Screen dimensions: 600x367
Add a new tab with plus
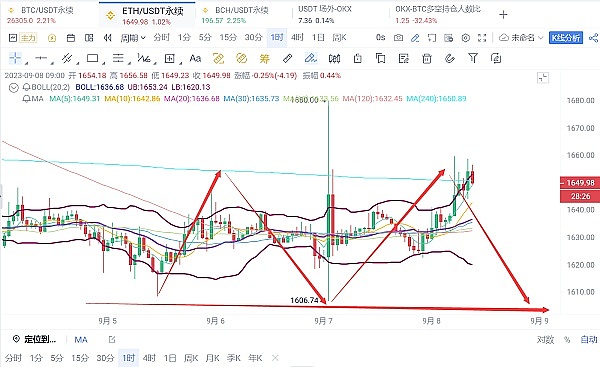coord(503,15)
